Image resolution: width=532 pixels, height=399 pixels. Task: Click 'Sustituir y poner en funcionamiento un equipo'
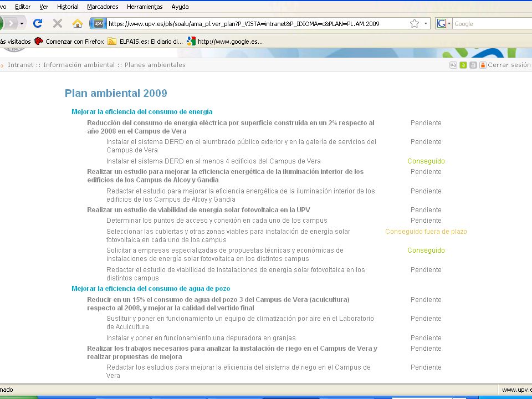(240, 323)
